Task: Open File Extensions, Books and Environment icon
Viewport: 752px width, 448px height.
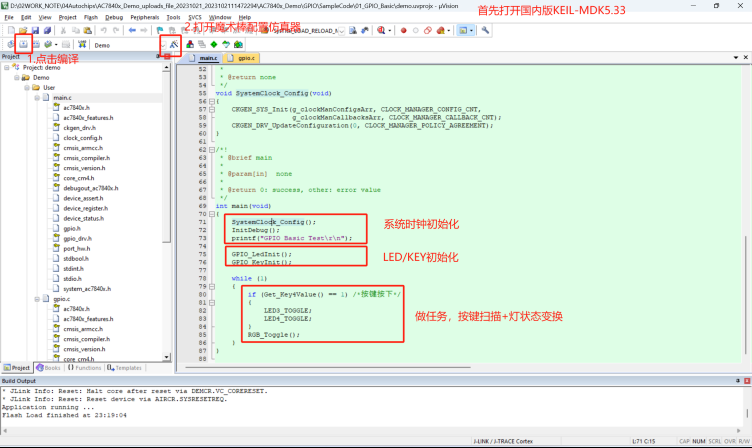Action: click(190, 45)
